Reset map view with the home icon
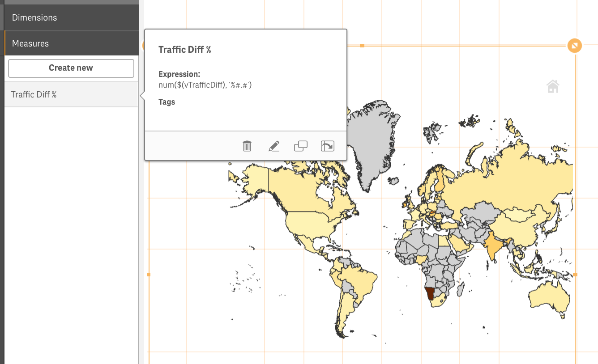The image size is (598, 364). pos(553,86)
